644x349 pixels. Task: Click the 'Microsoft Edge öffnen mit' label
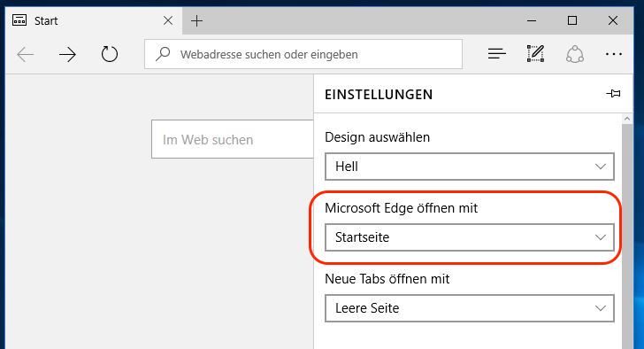(401, 208)
